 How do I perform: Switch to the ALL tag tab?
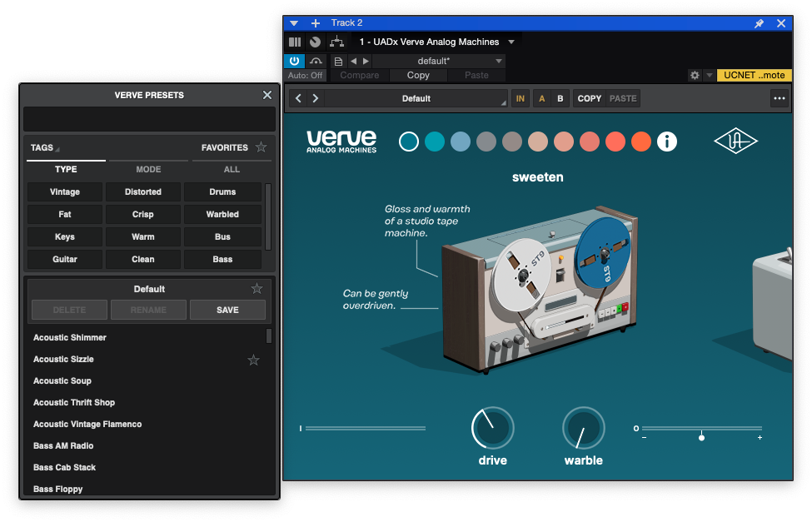232,169
